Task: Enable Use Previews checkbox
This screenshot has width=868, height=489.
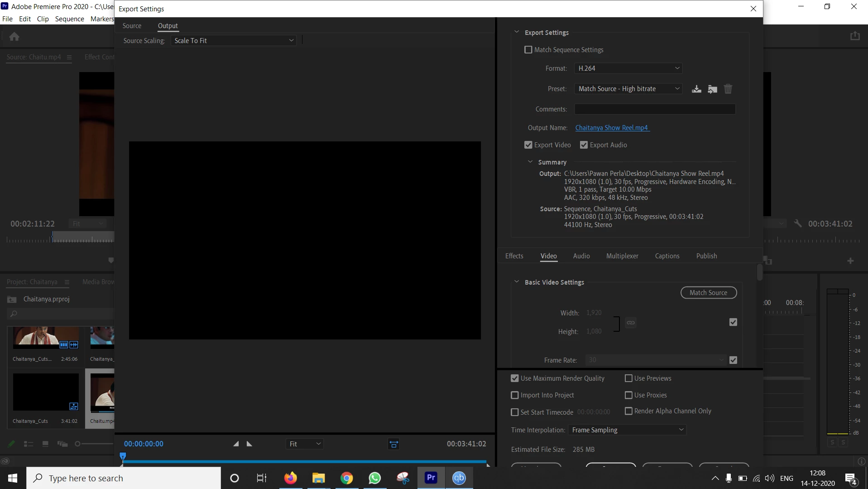Action: (x=628, y=378)
